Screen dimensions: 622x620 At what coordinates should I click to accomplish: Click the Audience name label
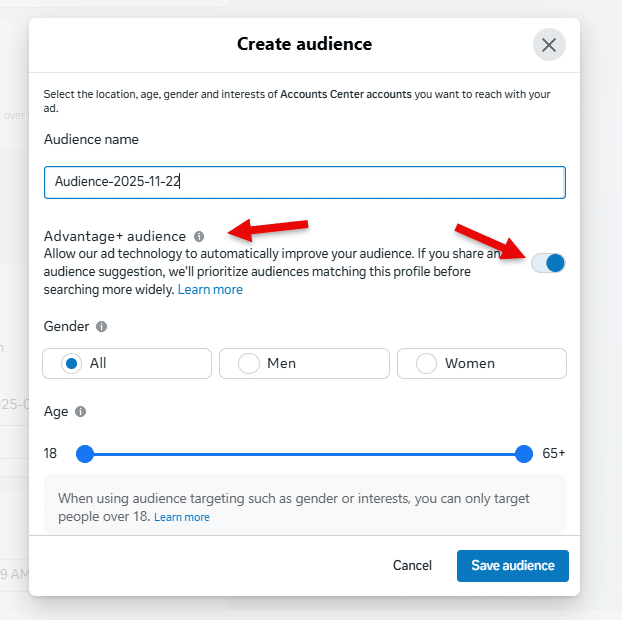(x=91, y=140)
